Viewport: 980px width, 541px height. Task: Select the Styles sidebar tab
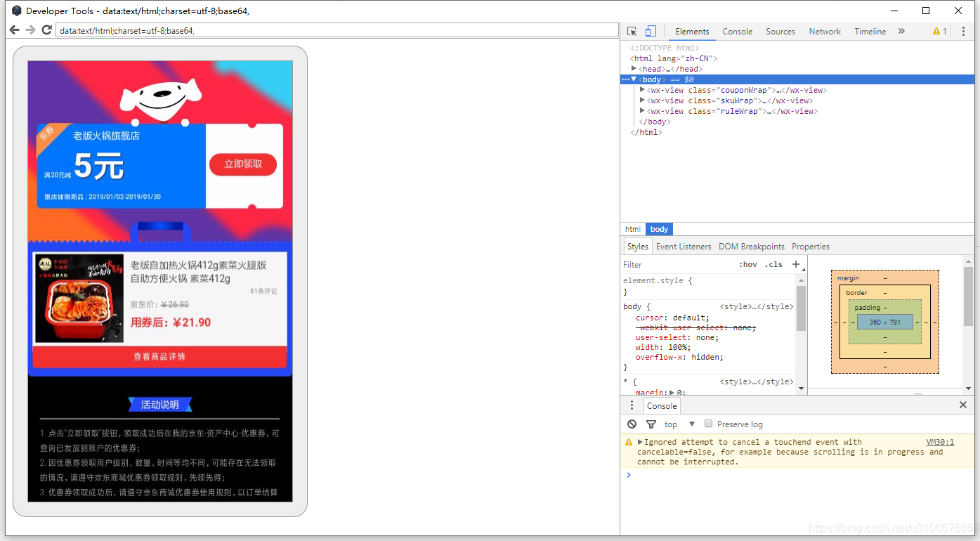638,247
